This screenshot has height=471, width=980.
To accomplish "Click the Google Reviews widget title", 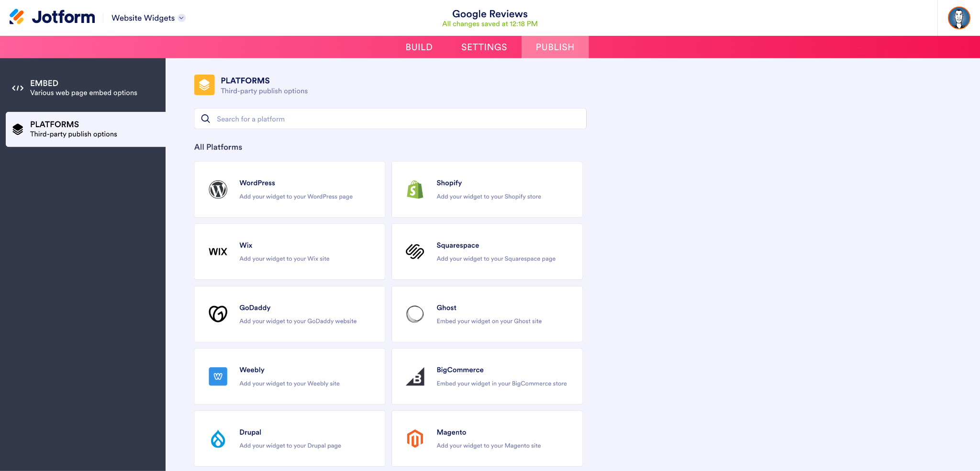I will (490, 14).
